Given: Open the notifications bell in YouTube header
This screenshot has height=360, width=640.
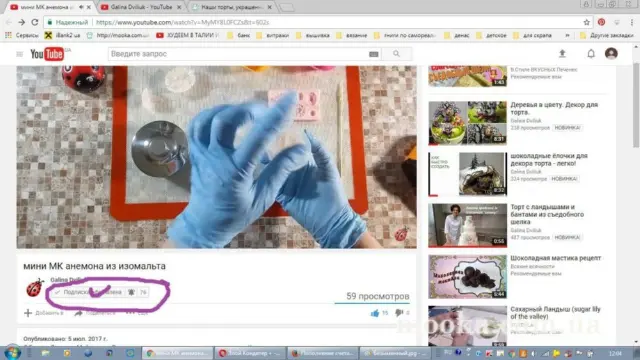Looking at the screenshot, I should (x=591, y=53).
